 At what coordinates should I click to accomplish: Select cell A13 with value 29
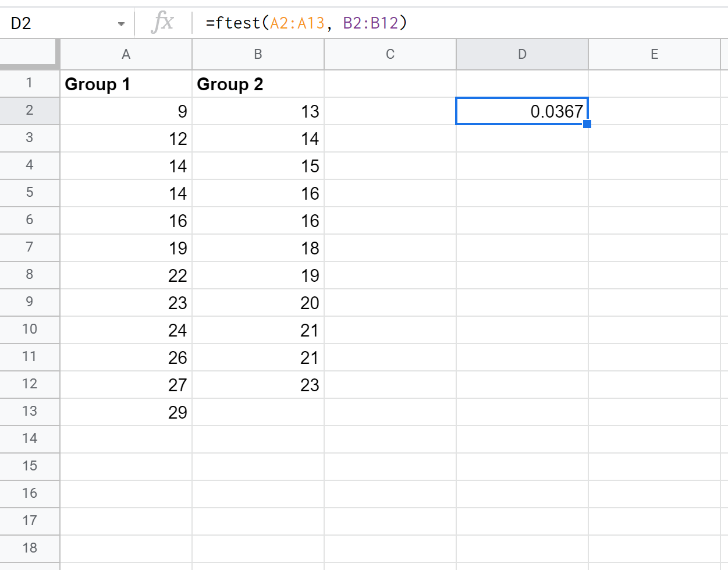pyautogui.click(x=126, y=412)
